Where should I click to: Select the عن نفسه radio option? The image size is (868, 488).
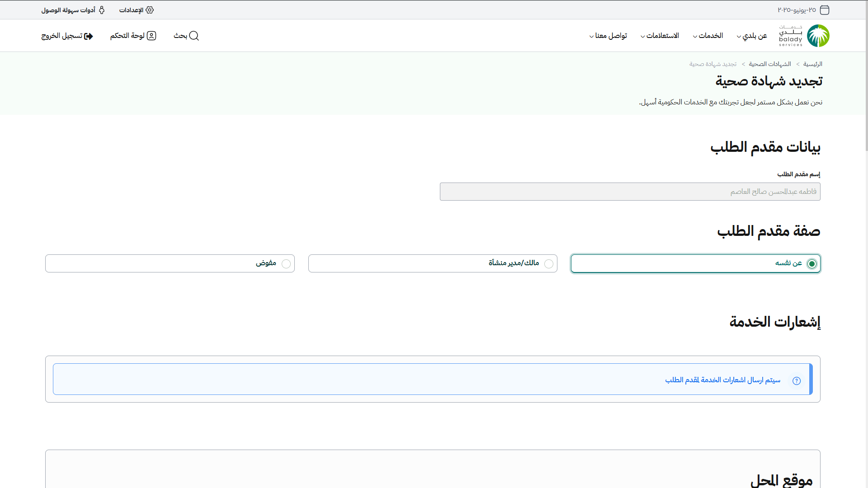click(x=812, y=264)
